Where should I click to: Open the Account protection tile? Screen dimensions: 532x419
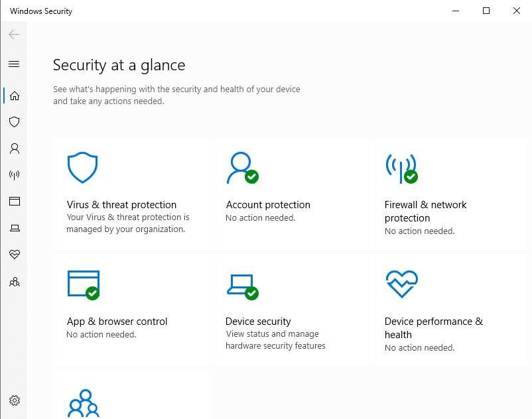point(289,193)
